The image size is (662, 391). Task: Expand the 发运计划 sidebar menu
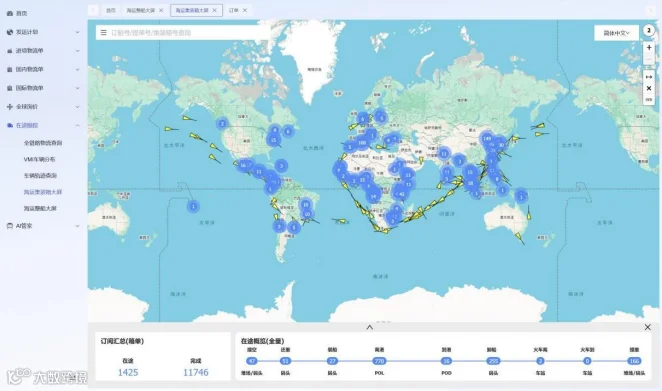click(x=43, y=32)
